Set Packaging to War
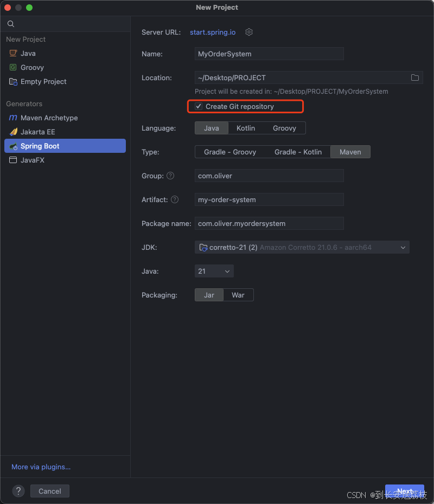Image resolution: width=434 pixels, height=504 pixels. click(238, 295)
